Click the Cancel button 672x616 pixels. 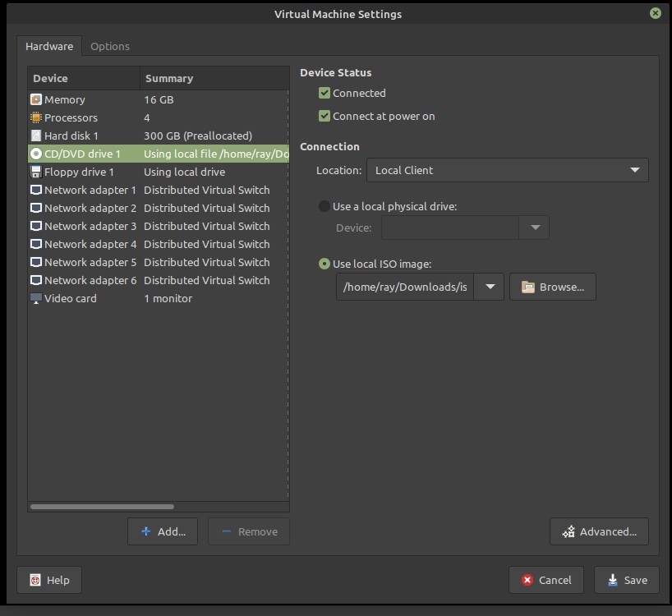tap(546, 580)
